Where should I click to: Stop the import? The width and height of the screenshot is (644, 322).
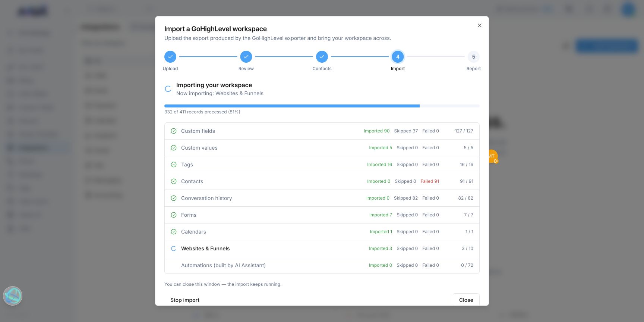pos(185,300)
